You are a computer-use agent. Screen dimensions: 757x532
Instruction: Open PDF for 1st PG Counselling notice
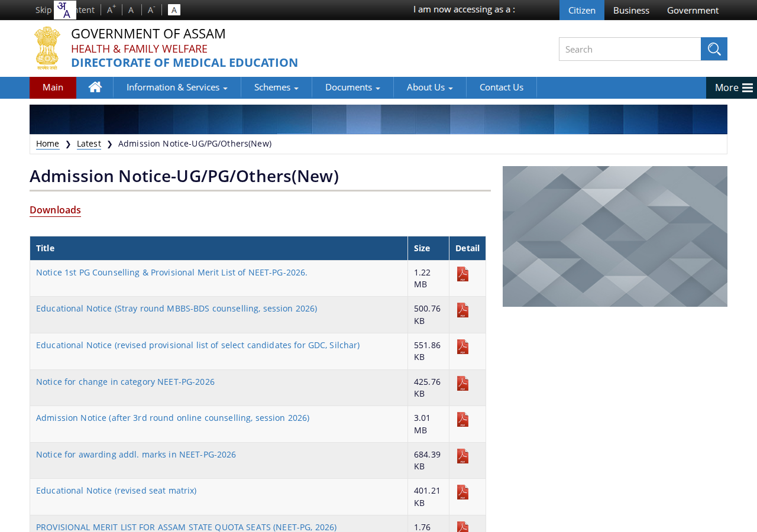click(x=462, y=274)
